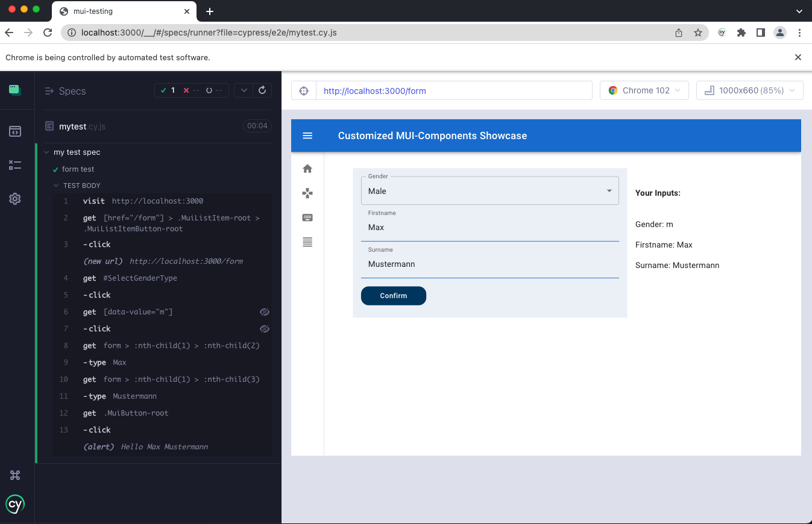Screen dimensions: 812x524
Task: Click the '(alert) Hello Max Mustermann' log entry
Action: 162,447
